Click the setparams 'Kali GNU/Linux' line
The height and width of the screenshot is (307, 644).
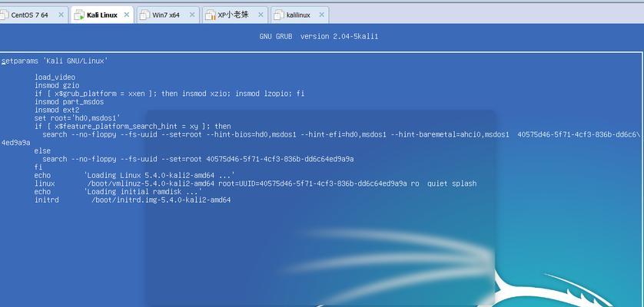pos(55,61)
